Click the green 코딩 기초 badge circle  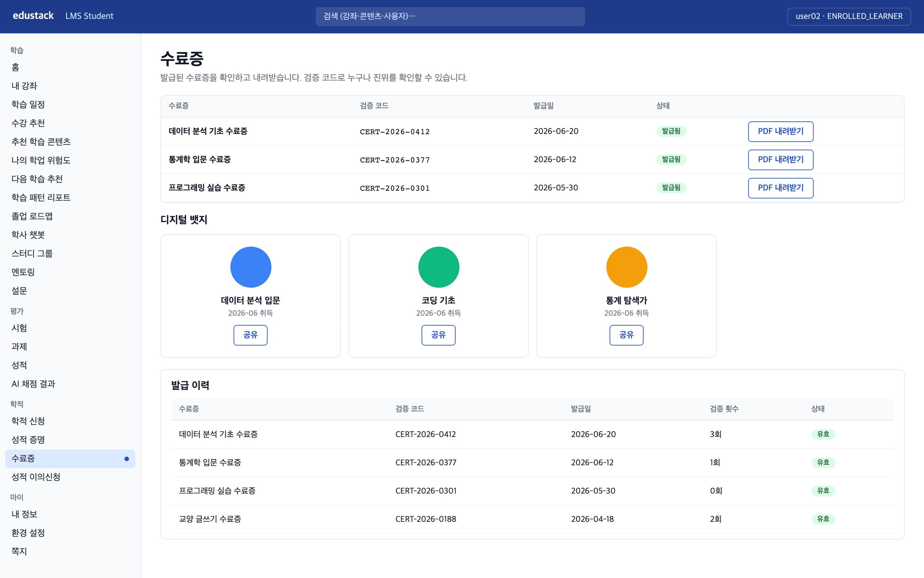coord(439,267)
